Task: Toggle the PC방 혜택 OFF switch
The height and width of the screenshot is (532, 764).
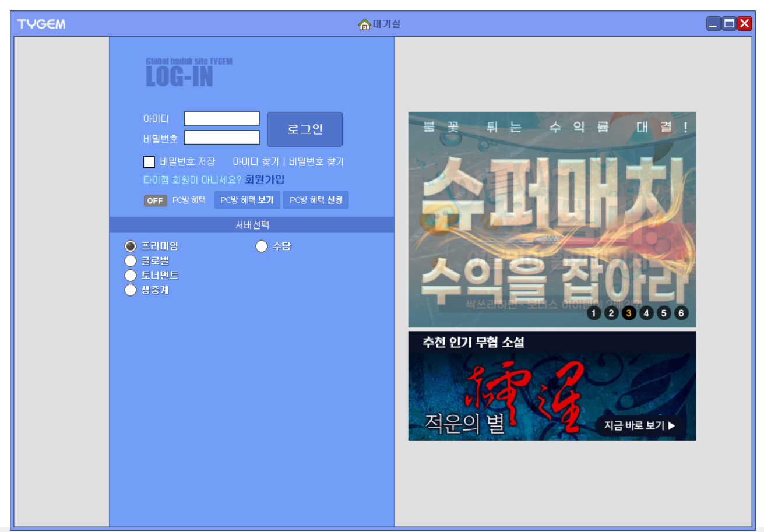Action: click(x=155, y=200)
